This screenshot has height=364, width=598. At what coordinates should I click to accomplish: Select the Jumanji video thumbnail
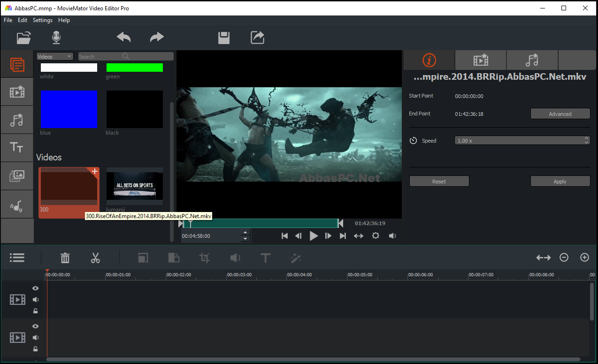point(135,186)
